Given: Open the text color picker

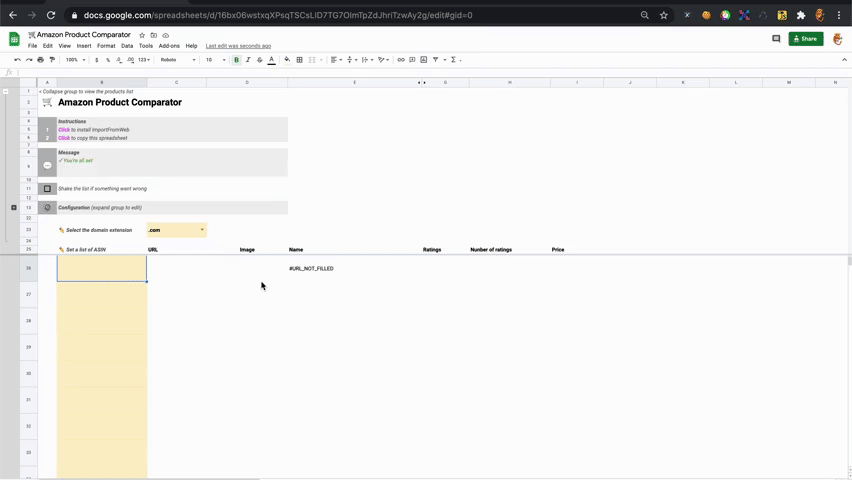Looking at the screenshot, I should point(272,60).
